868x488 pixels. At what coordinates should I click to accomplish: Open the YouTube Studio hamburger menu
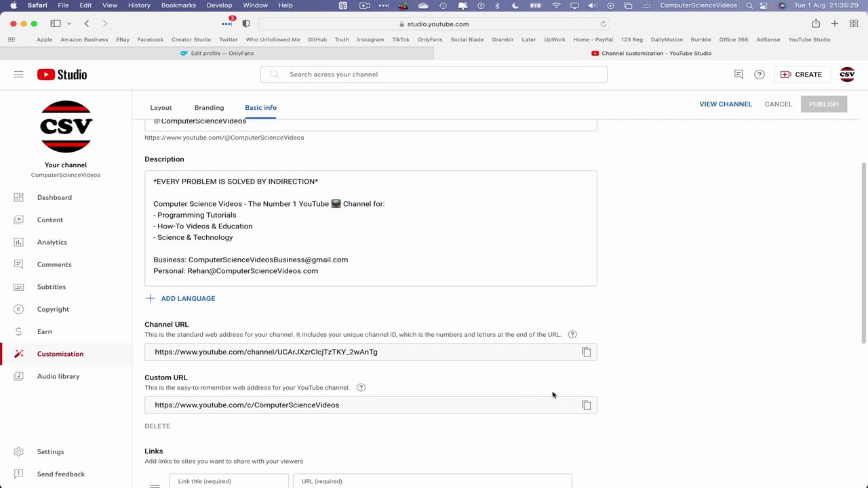(18, 75)
